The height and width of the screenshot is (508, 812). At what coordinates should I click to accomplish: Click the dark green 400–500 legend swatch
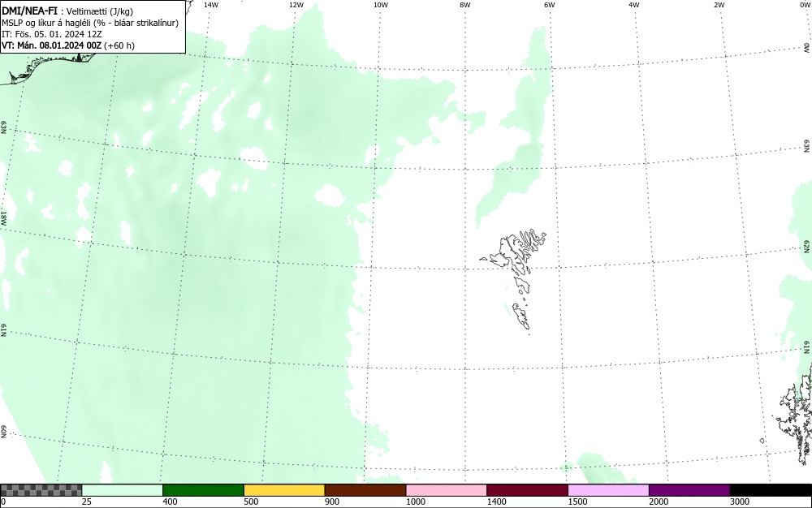(203, 490)
